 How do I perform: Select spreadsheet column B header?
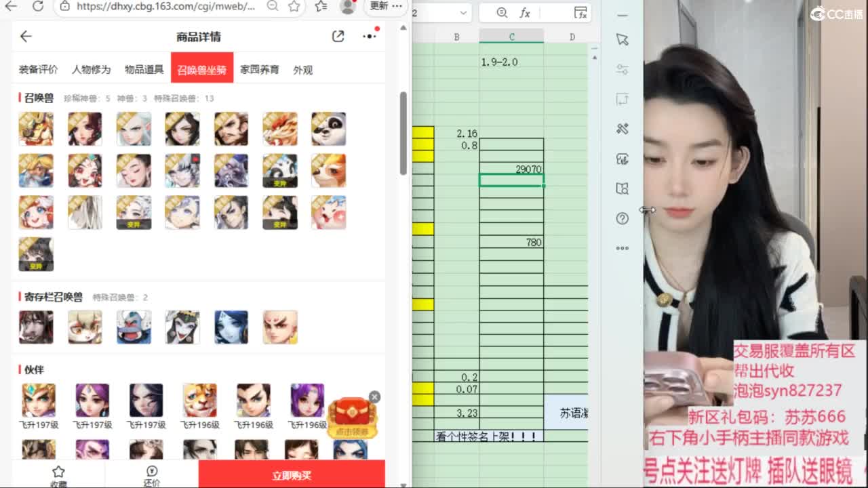[x=456, y=37]
